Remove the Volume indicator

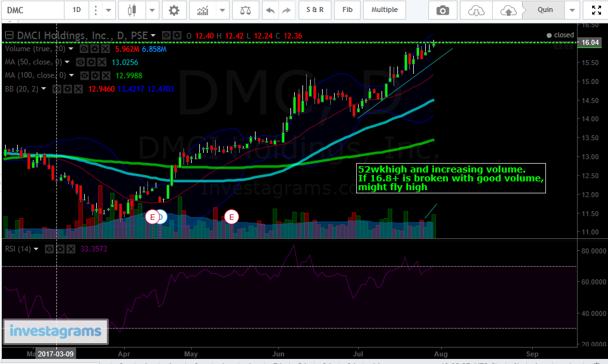(106, 49)
